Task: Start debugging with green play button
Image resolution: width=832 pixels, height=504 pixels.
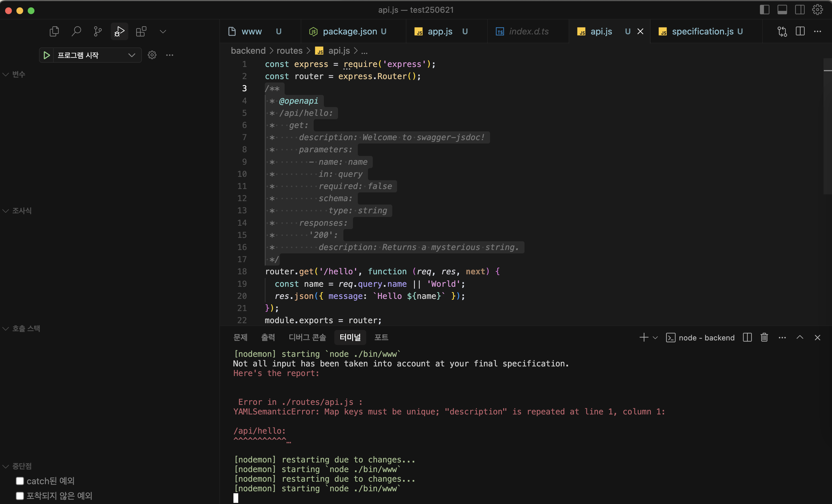Action: (x=47, y=55)
